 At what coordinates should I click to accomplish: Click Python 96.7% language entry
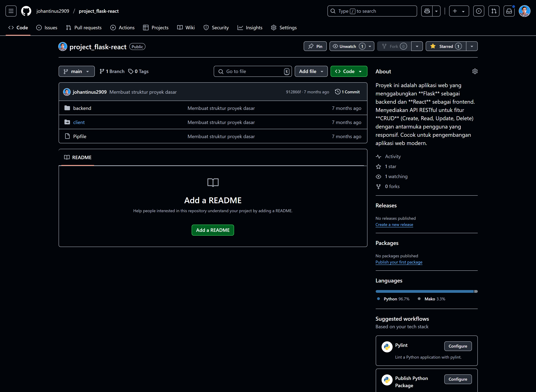393,299
